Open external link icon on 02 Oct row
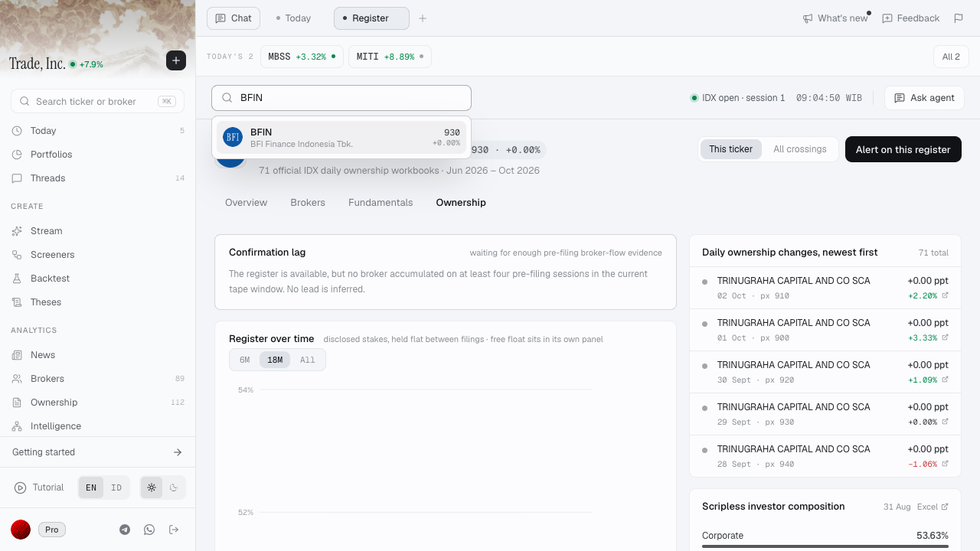The height and width of the screenshot is (551, 980). 945,295
